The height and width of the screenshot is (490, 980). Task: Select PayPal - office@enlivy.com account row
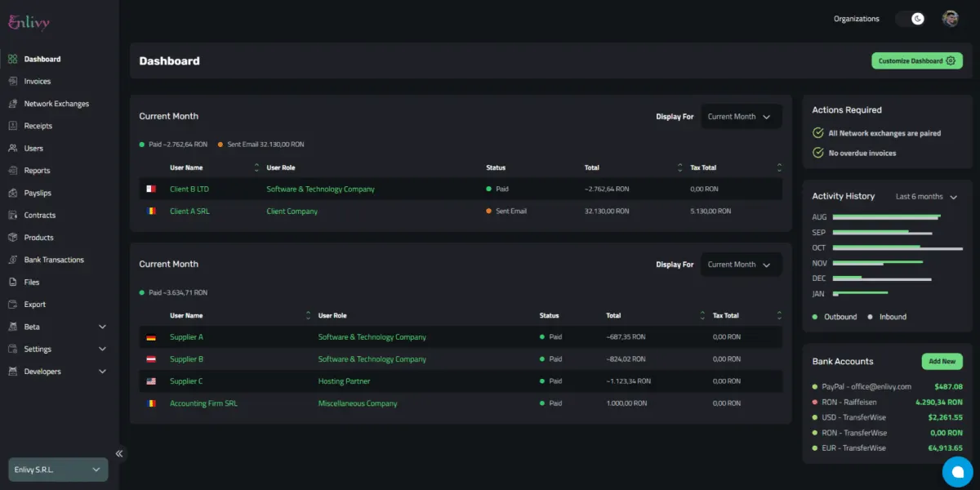887,387
